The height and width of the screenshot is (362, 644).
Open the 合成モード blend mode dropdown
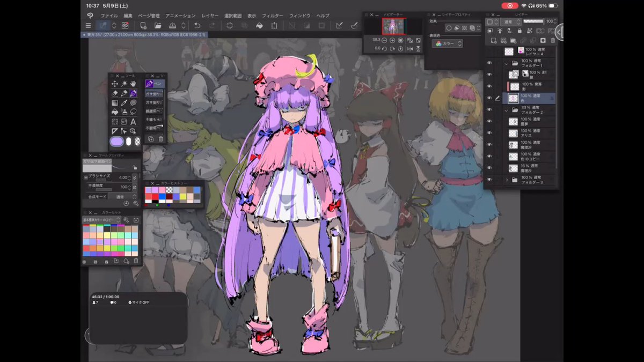click(123, 197)
